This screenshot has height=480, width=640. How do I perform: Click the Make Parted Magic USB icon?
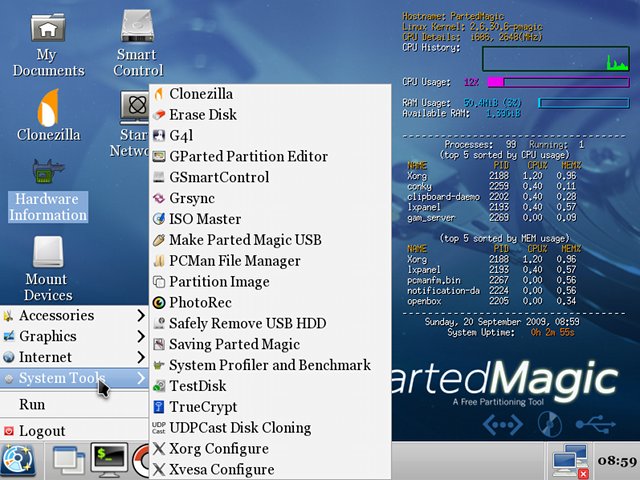point(159,240)
